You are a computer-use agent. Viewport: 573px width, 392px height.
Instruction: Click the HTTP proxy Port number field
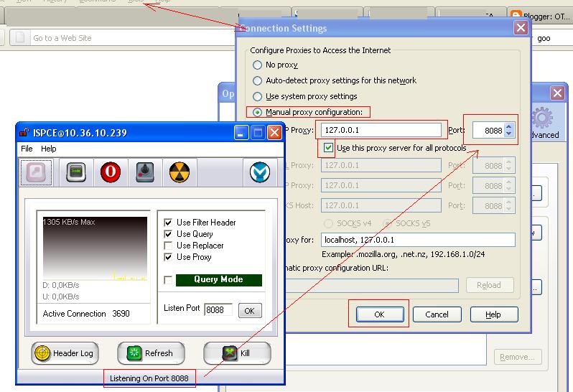point(488,130)
